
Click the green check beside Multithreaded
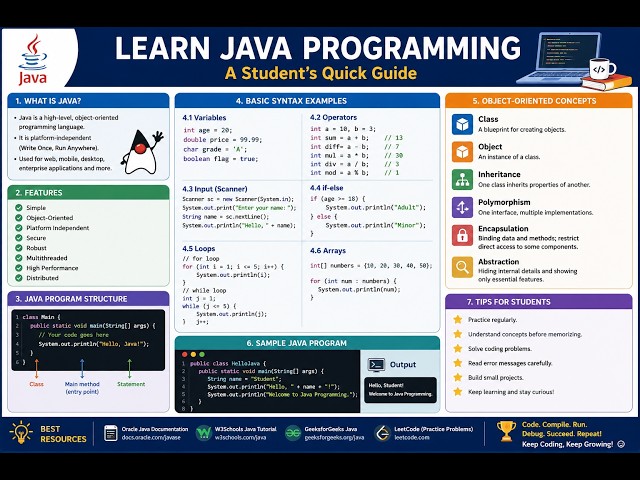click(19, 258)
